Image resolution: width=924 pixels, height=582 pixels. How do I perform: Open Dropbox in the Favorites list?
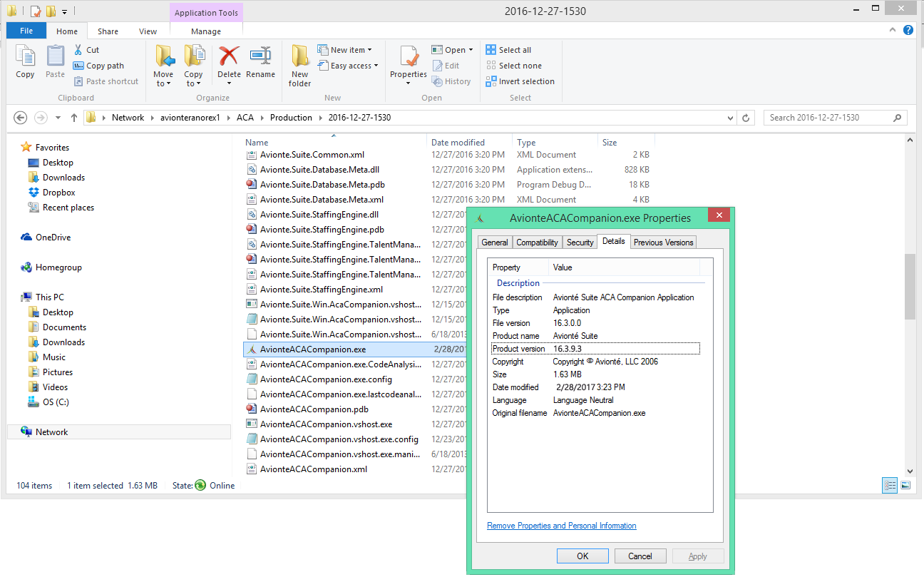coord(51,193)
